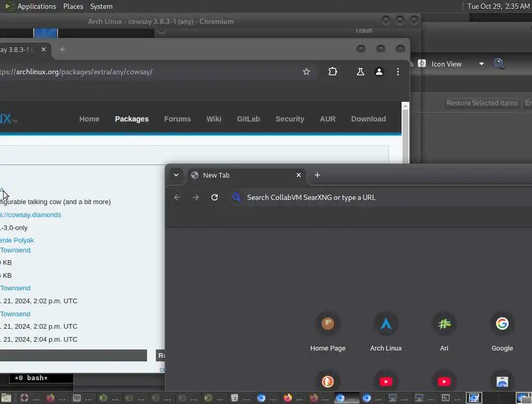This screenshot has height=404, width=532.
Task: Open the three-dot Chromium menu
Action: [397, 72]
